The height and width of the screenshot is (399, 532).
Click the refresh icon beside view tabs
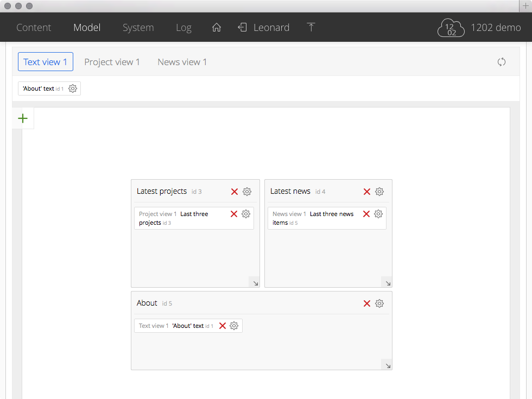(502, 62)
